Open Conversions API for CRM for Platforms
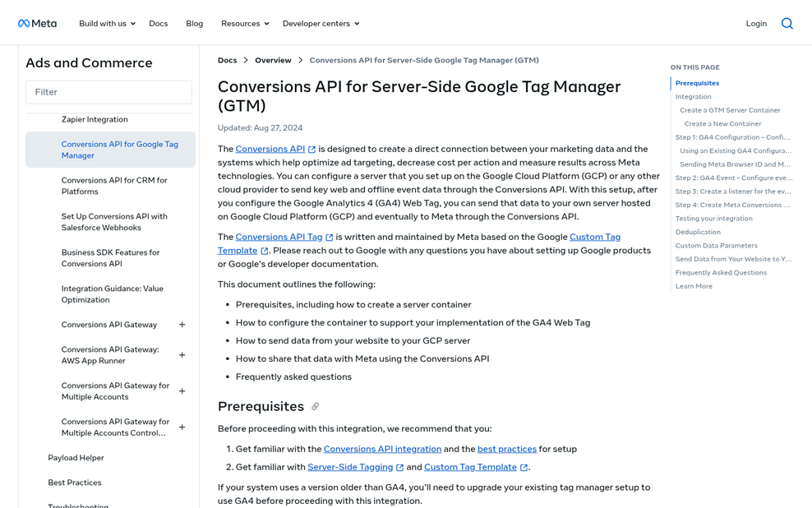This screenshot has width=812, height=508. pyautogui.click(x=114, y=186)
